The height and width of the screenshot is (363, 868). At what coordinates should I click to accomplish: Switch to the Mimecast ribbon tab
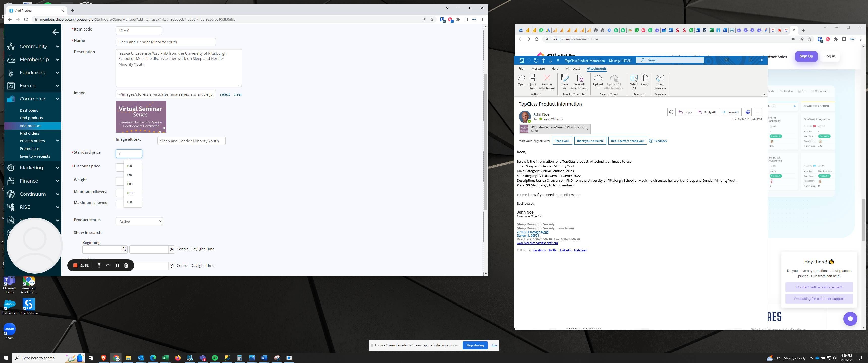pos(573,68)
